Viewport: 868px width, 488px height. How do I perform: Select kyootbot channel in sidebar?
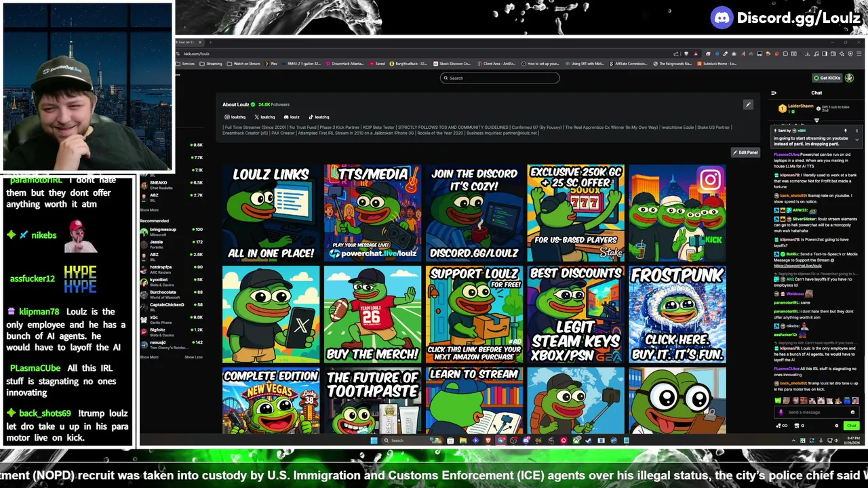click(172, 282)
